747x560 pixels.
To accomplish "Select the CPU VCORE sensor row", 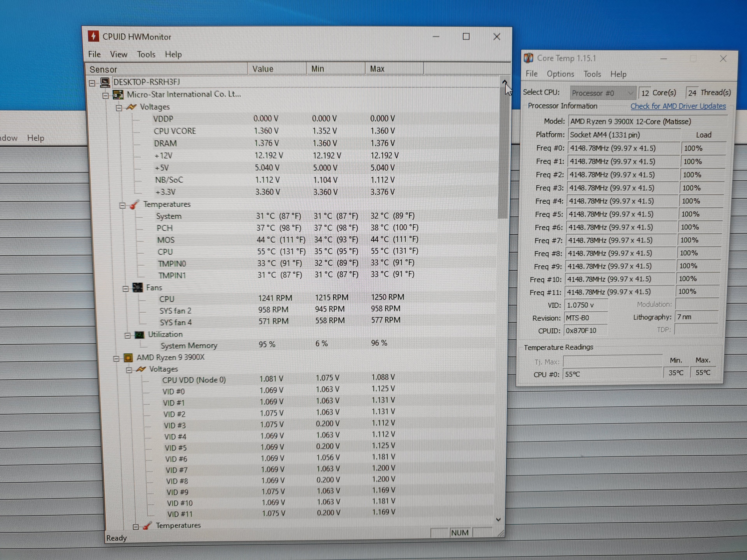I will 175,131.
